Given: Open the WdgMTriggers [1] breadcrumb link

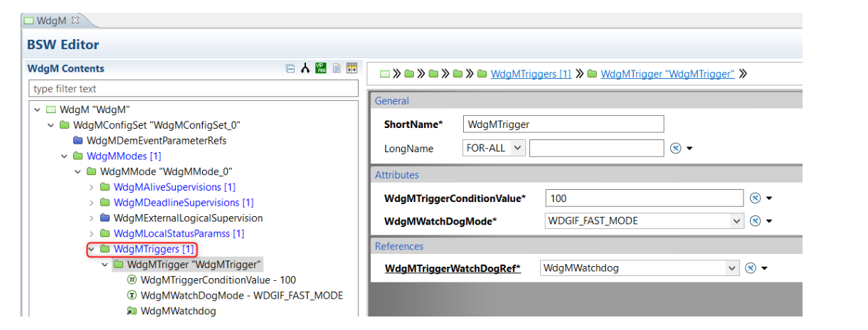Looking at the screenshot, I should point(531,74).
